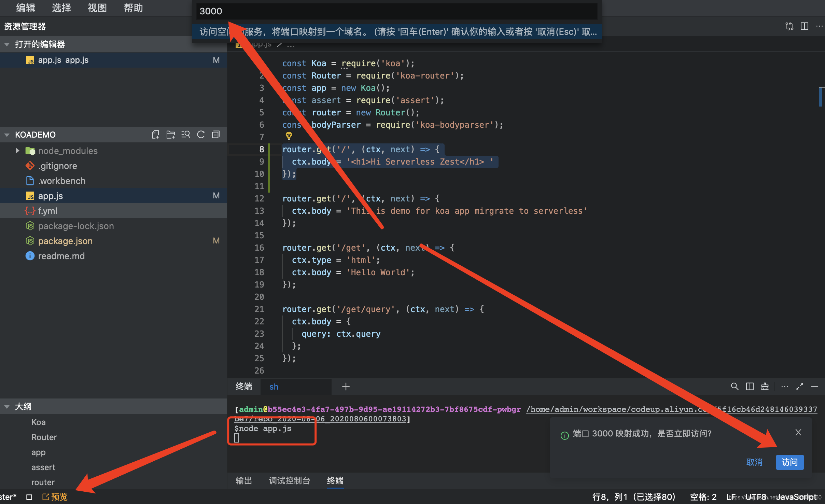Open the 帮助 menu
Screen dimensions: 825x504
pos(133,8)
